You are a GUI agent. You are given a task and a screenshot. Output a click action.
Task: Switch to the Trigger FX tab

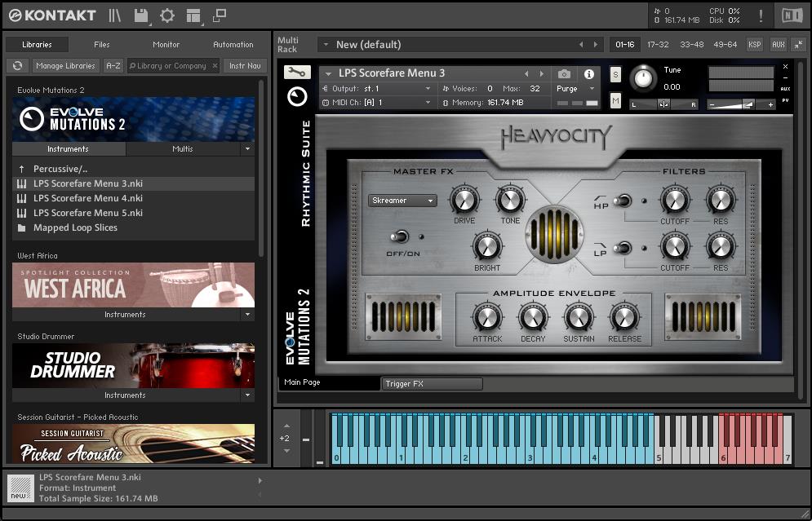pos(432,384)
